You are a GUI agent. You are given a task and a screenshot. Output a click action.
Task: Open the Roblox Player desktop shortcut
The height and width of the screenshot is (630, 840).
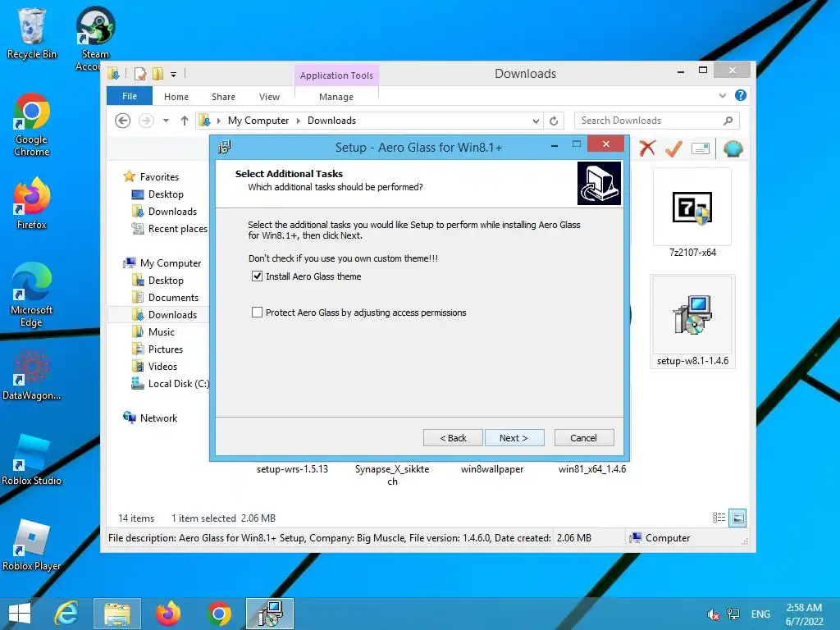point(32,545)
